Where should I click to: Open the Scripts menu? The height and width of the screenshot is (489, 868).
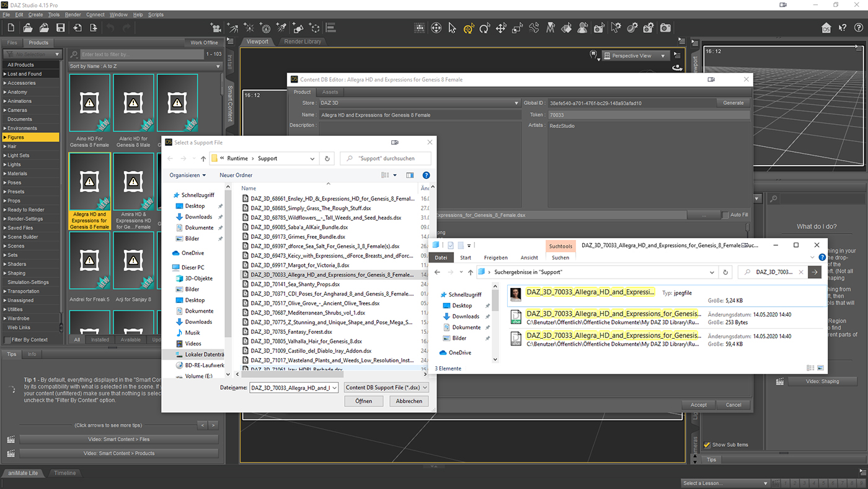click(x=156, y=14)
